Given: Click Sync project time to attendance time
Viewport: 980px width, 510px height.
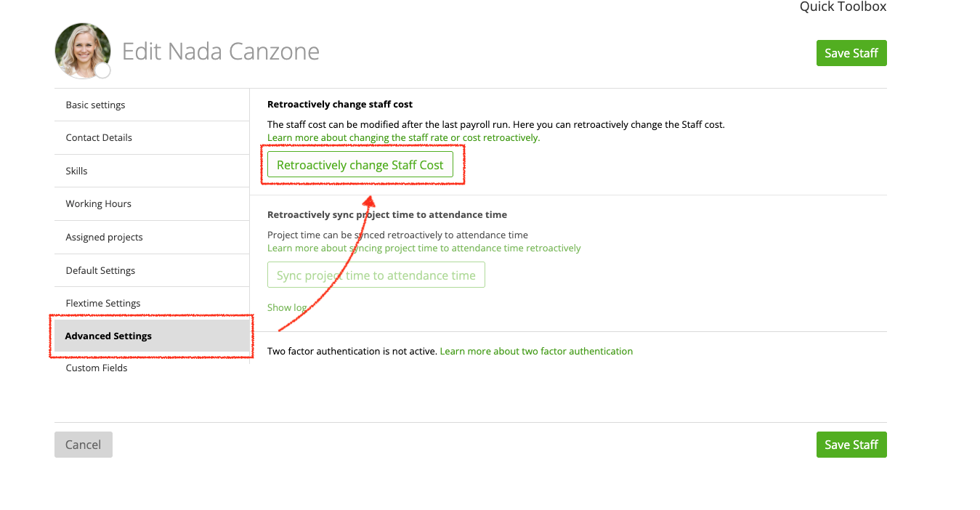Looking at the screenshot, I should 376,275.
